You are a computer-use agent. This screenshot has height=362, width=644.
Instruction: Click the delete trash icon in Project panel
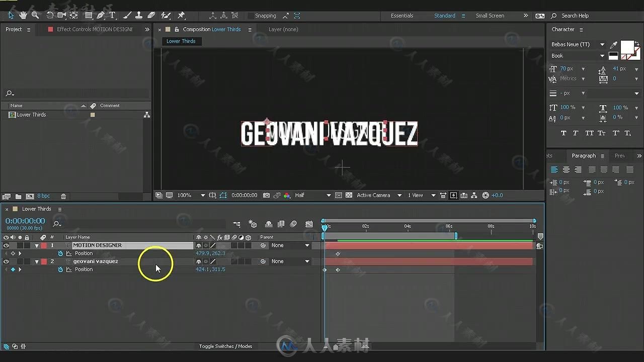(63, 196)
